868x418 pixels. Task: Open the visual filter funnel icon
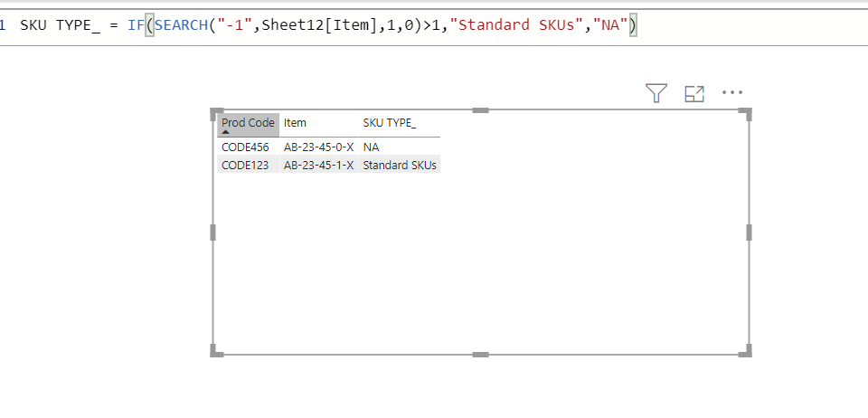pyautogui.click(x=656, y=93)
